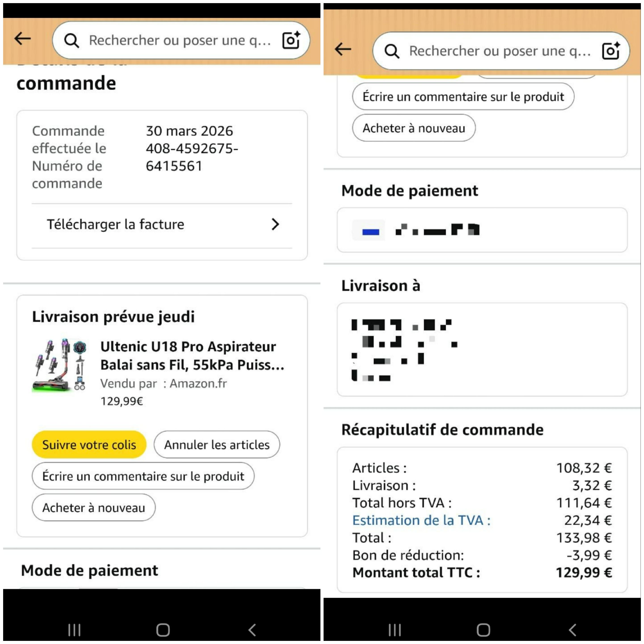This screenshot has width=644, height=644.
Task: Tap the magnifier icon in right search bar
Action: [392, 51]
